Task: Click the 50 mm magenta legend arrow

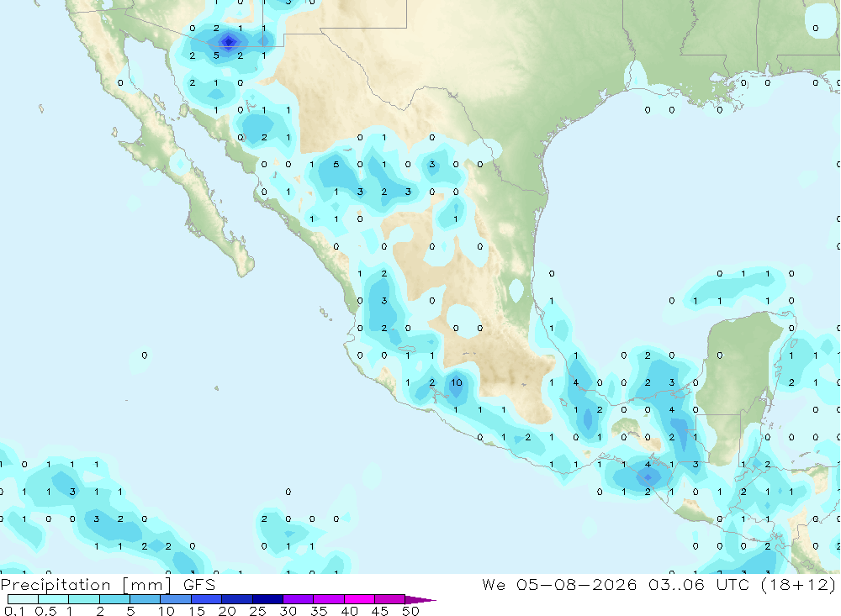Action: [420, 600]
